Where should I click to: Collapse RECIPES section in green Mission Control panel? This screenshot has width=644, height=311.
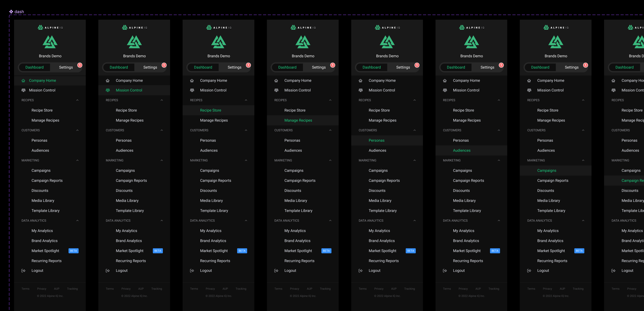(162, 100)
